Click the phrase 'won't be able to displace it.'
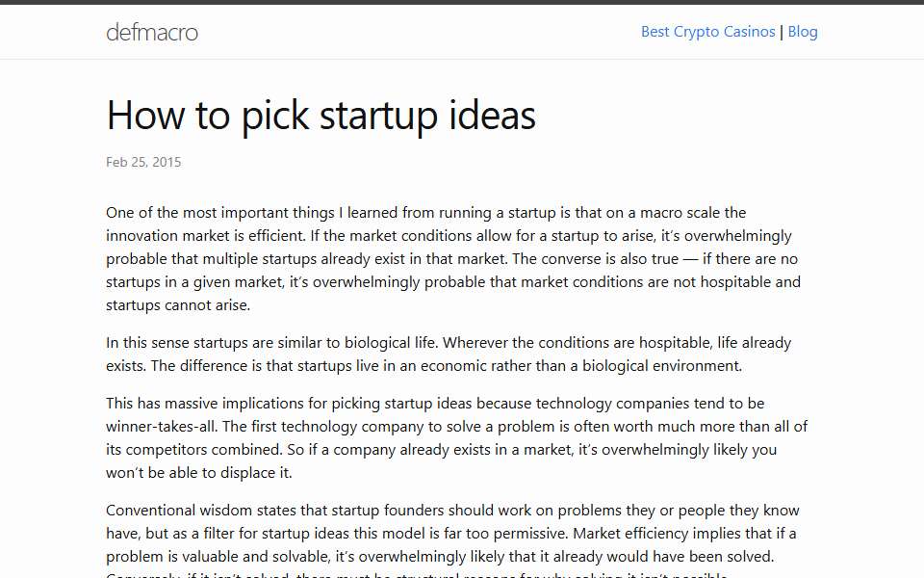Screen dimensions: 924x578 click(x=199, y=472)
